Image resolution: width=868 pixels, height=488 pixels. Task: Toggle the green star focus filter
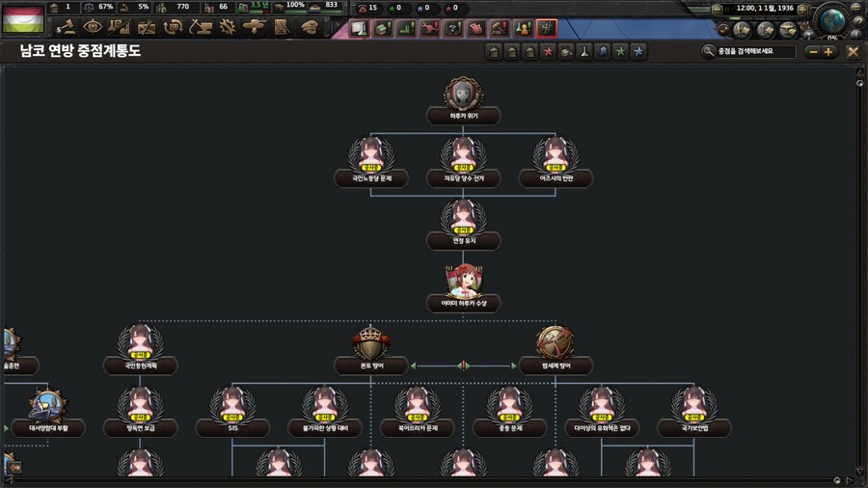coord(619,51)
